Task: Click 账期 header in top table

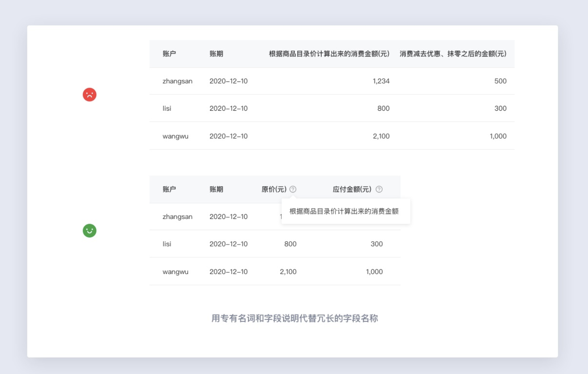Action: [x=216, y=54]
